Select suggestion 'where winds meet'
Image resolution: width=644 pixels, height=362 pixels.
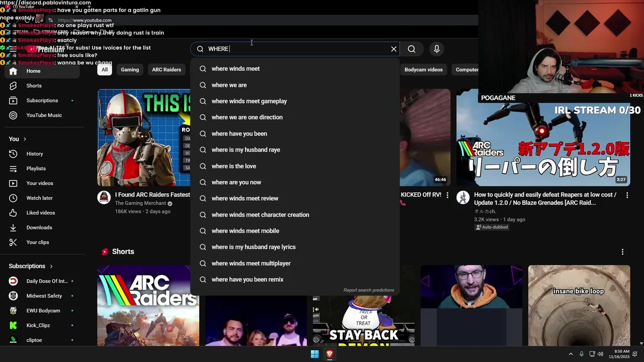click(x=295, y=69)
